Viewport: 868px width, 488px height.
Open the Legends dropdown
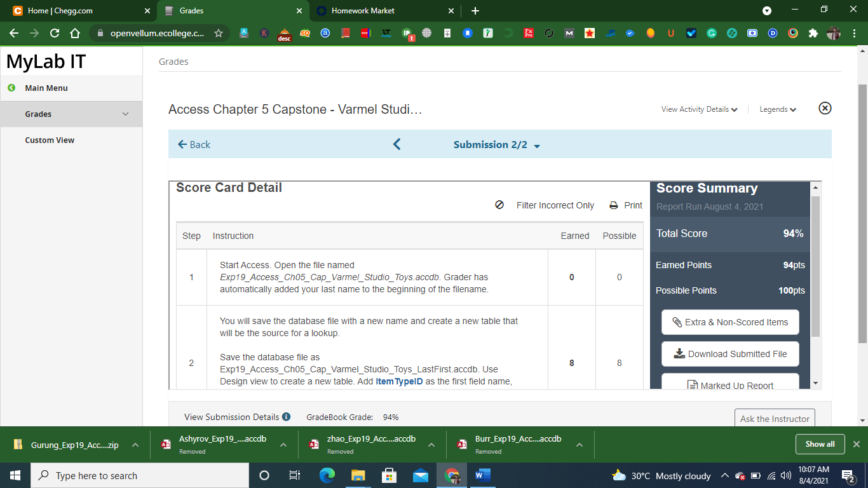(778, 109)
